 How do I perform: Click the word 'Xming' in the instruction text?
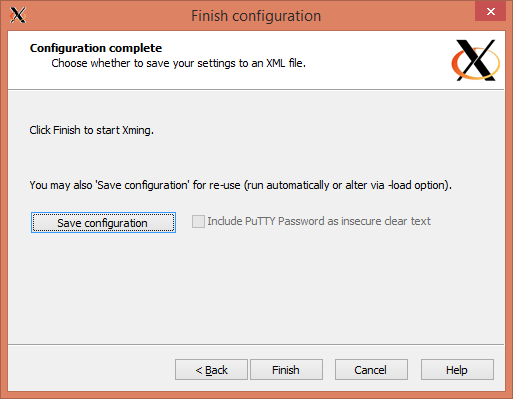[x=136, y=130]
